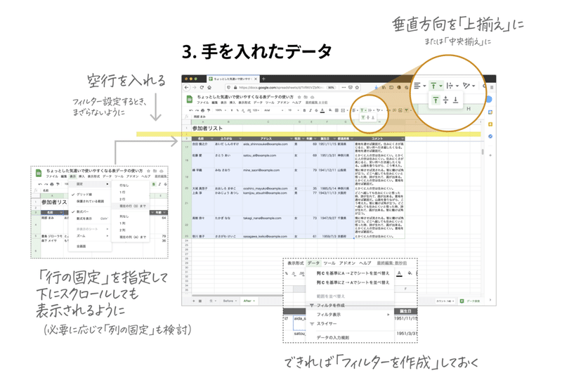562x392 pixels.
Task: Choose top align icon in magnified circle popup
Action: tap(436, 100)
